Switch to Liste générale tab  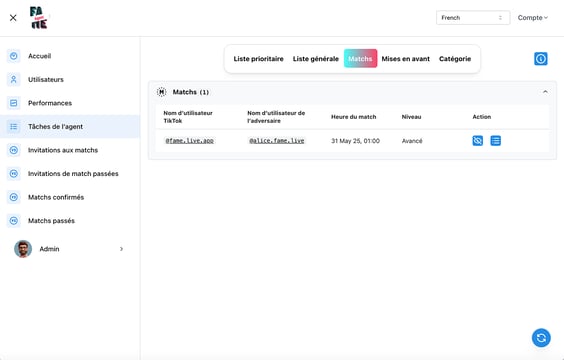click(x=315, y=59)
